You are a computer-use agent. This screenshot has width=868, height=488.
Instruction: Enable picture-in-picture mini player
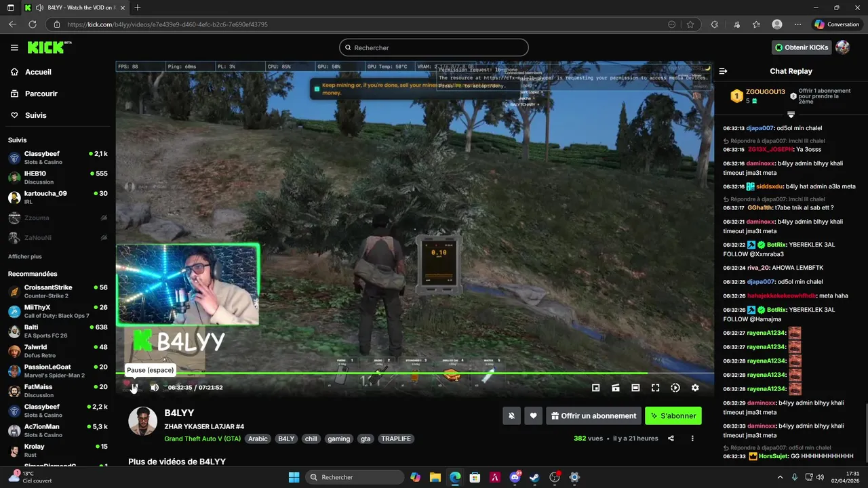[x=595, y=388]
